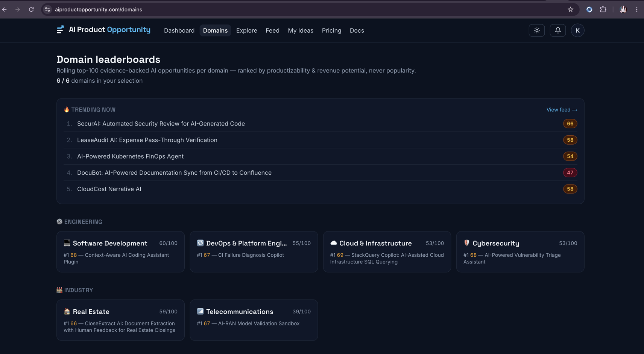Click the Trending Now fire icon
The height and width of the screenshot is (354, 644).
67,109
